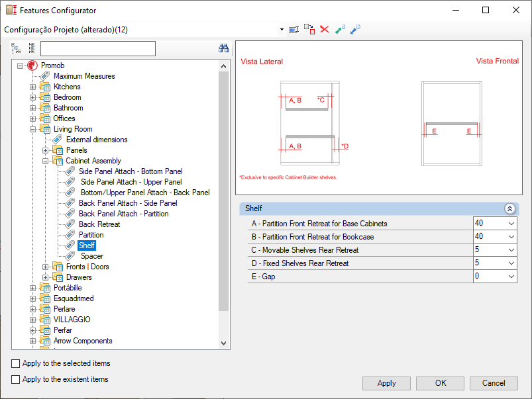The image size is (532, 399).
Task: Collapse the Promob root node
Action: [20, 66]
